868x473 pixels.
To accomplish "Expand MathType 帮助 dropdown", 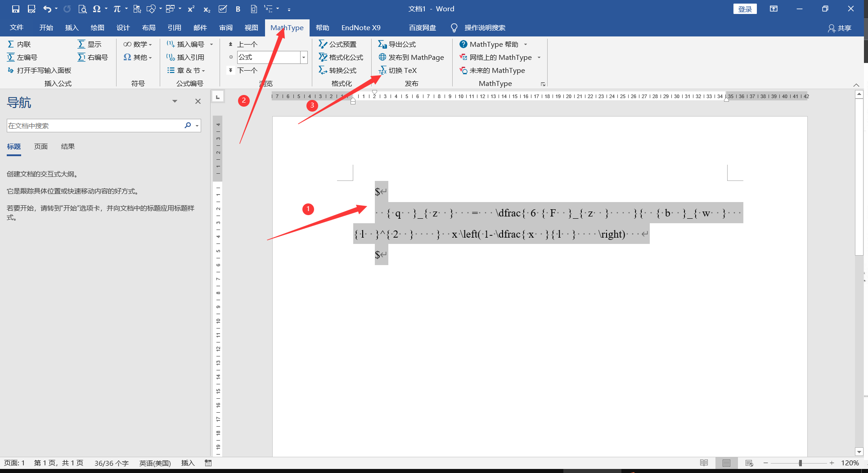I will [x=525, y=44].
